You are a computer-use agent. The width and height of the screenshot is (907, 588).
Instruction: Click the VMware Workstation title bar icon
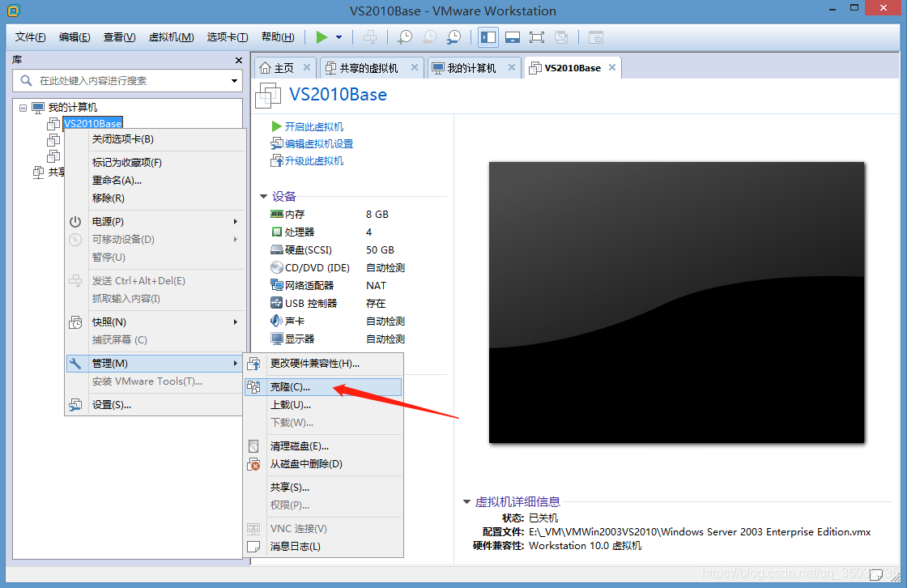13,10
